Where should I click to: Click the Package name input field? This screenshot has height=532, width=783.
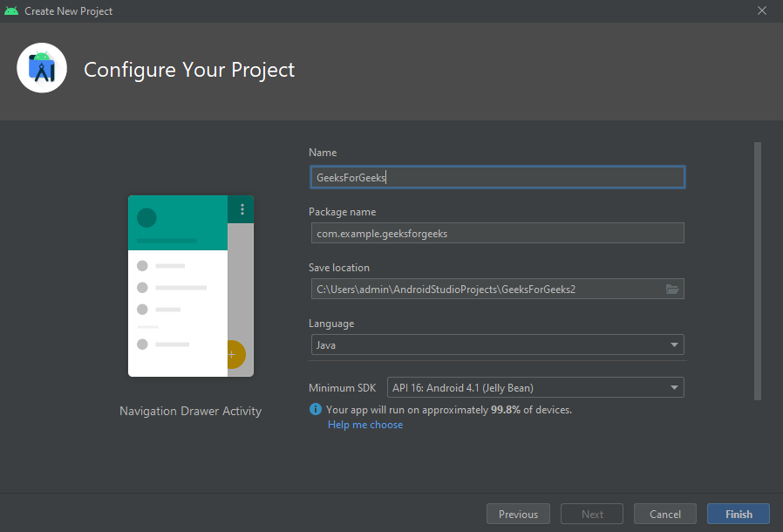click(497, 233)
